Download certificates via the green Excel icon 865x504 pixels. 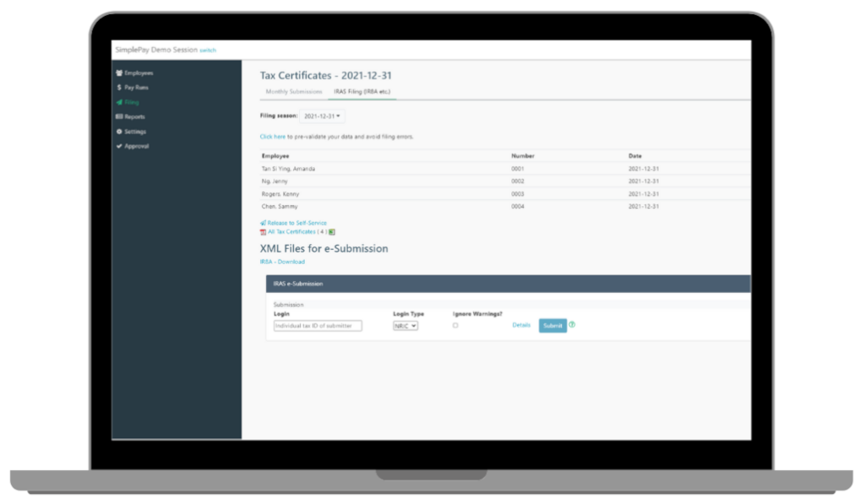(x=332, y=231)
